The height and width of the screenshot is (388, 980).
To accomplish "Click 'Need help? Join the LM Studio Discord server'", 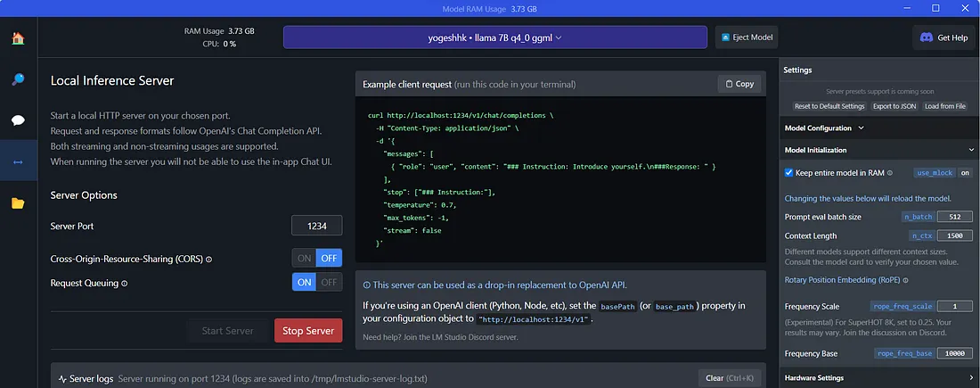I will click(441, 337).
